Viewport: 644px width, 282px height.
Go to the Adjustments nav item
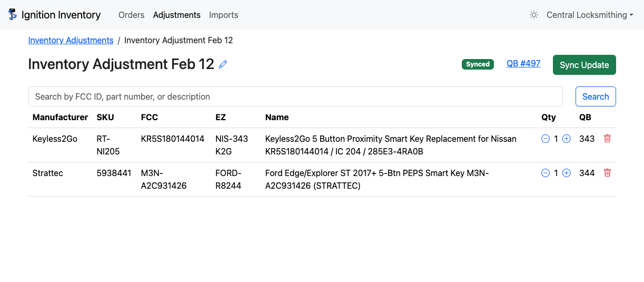[176, 15]
